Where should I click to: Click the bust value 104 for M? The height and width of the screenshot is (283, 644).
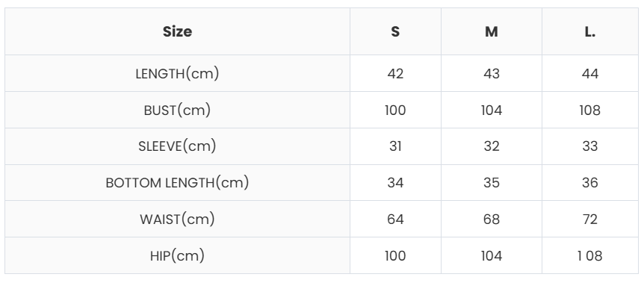click(x=491, y=111)
